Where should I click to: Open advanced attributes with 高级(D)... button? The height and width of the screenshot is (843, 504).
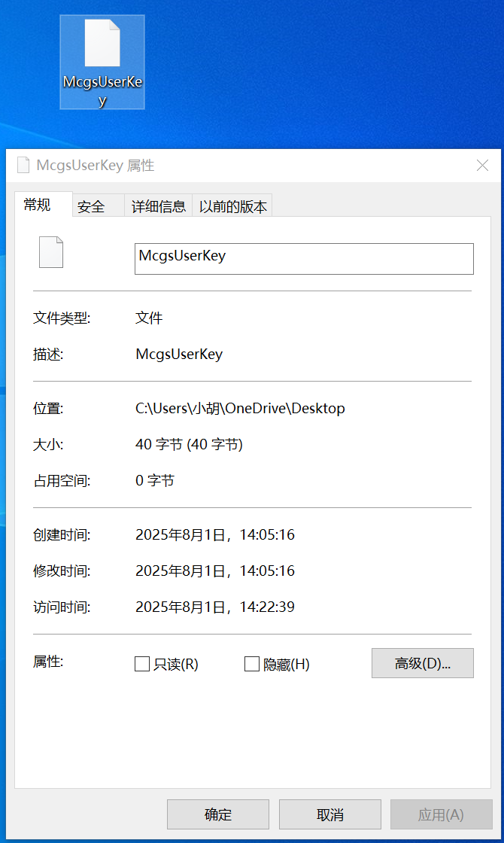[422, 663]
